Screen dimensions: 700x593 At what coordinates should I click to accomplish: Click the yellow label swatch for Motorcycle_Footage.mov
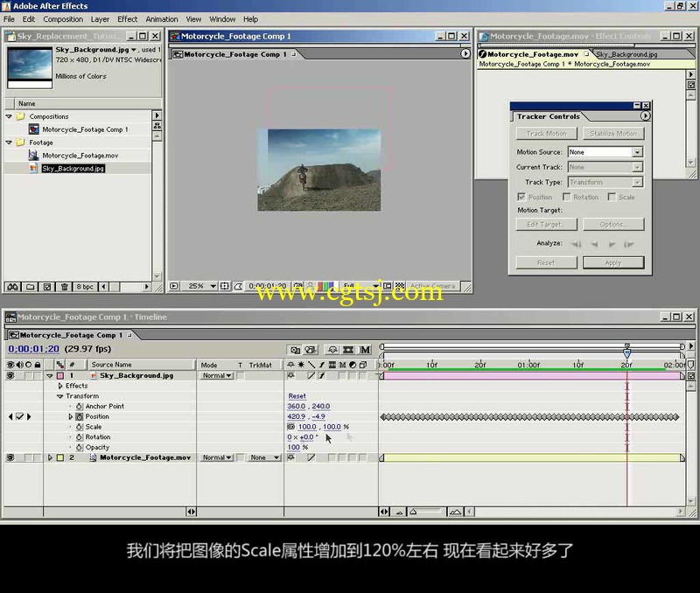[x=60, y=457]
